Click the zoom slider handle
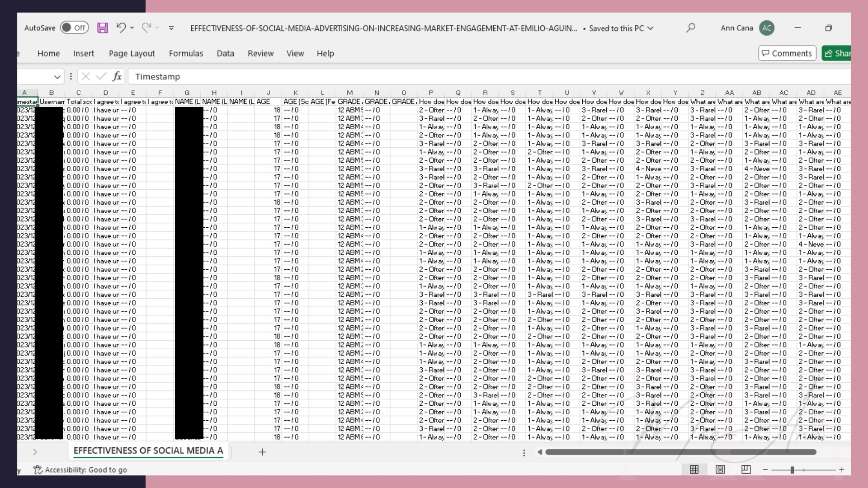This screenshot has width=868, height=488. pos(792,470)
